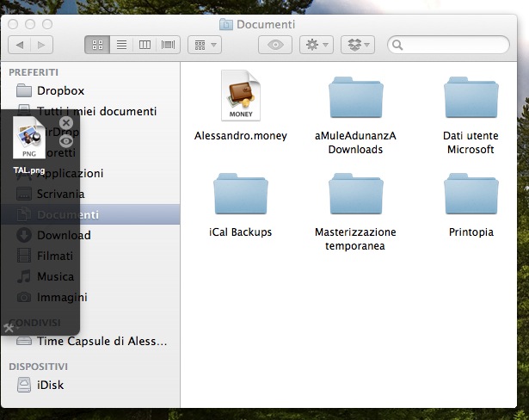This screenshot has width=529, height=420.
Task: Switch to list view
Action: tap(121, 44)
